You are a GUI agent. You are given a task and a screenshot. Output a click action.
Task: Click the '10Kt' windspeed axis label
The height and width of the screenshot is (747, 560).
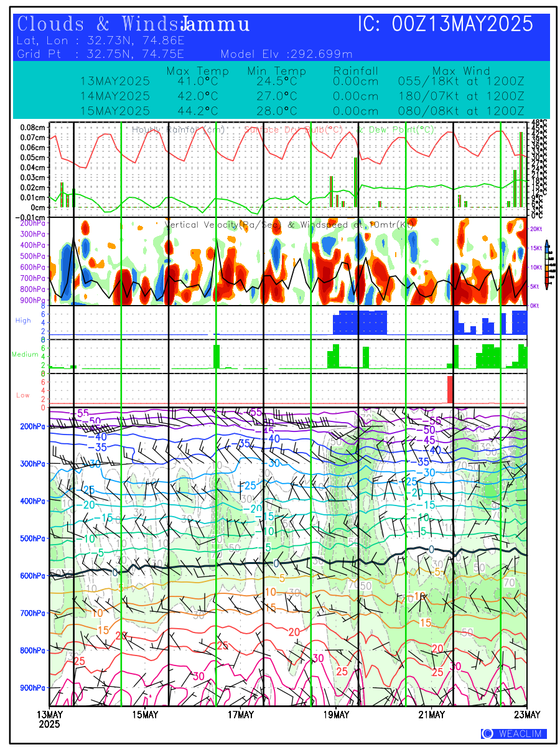(536, 268)
